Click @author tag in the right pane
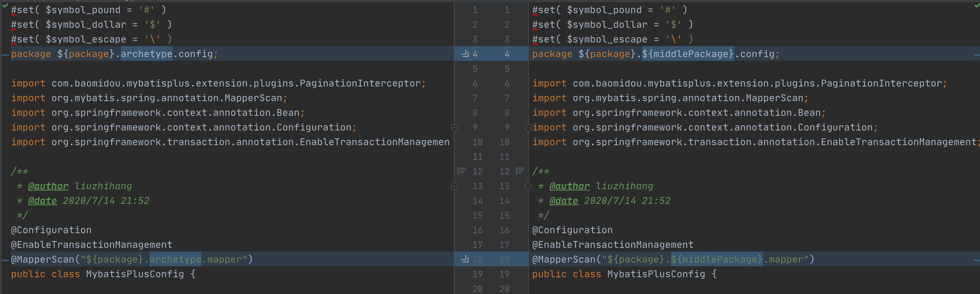The height and width of the screenshot is (294, 980). click(570, 186)
